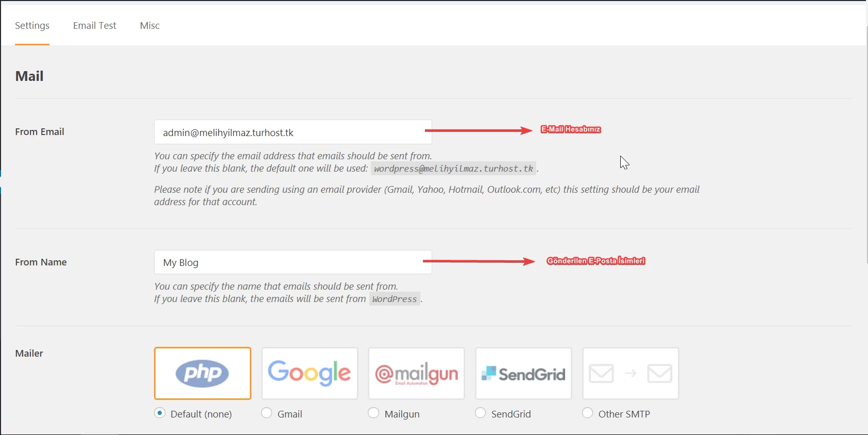Go to the Misc tab
Screen dimensions: 868x435
click(150, 26)
